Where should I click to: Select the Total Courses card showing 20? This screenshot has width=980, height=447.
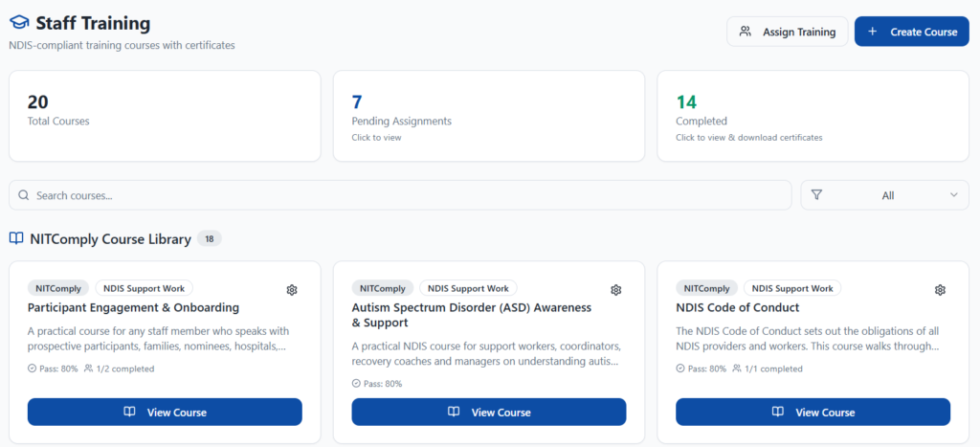(x=165, y=116)
